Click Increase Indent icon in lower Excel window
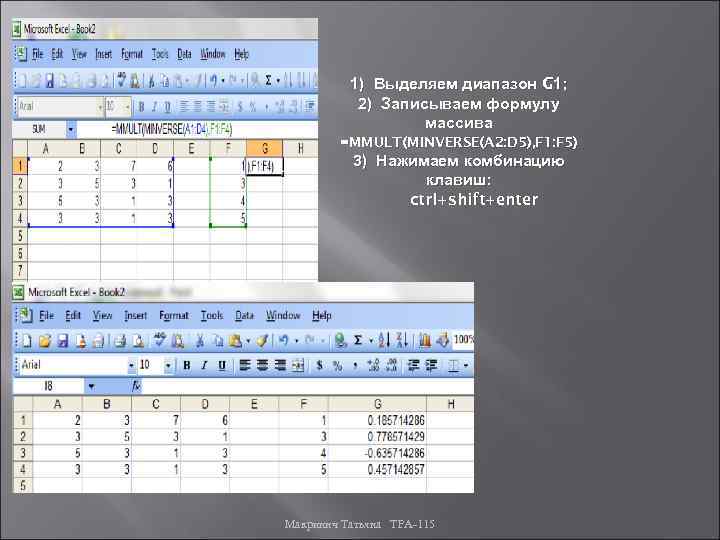Image resolution: width=720 pixels, height=540 pixels. [x=431, y=366]
